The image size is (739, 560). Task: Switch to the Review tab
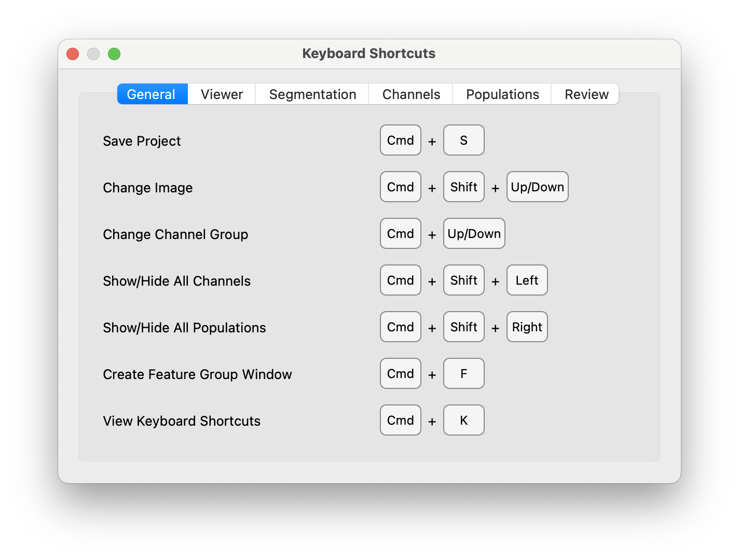click(586, 94)
